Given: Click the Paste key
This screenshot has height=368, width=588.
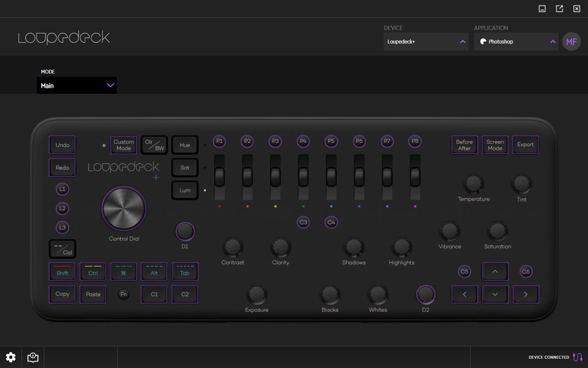Looking at the screenshot, I should 93,294.
